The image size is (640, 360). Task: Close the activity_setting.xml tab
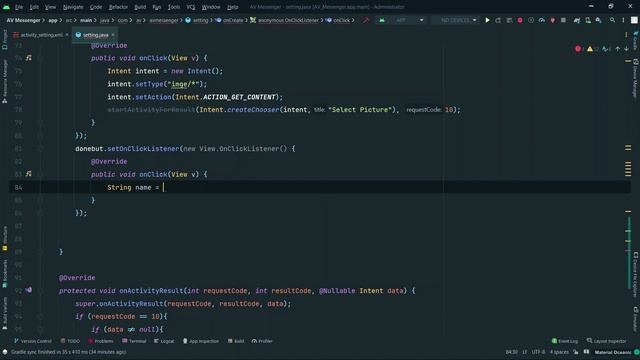(x=67, y=35)
